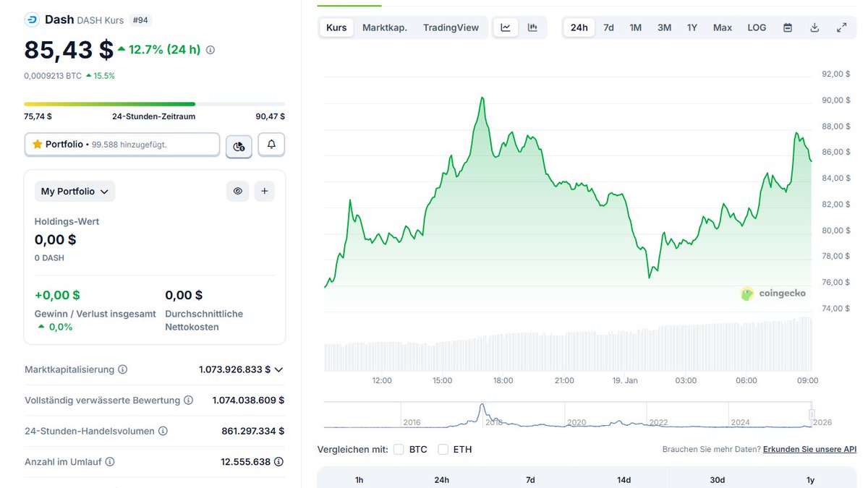Click the 7d column header in performance table
This screenshot has width=868, height=488.
click(x=530, y=480)
